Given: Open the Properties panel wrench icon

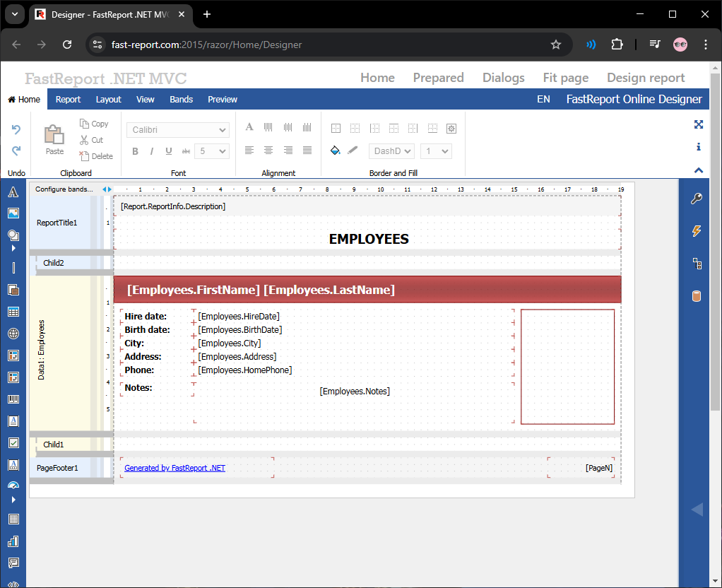Looking at the screenshot, I should [697, 199].
